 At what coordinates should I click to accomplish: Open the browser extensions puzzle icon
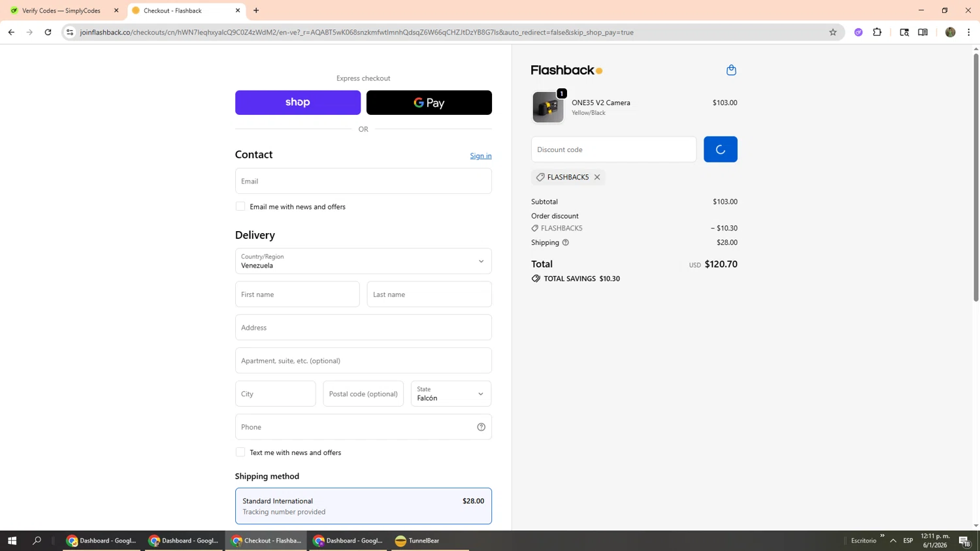[877, 32]
